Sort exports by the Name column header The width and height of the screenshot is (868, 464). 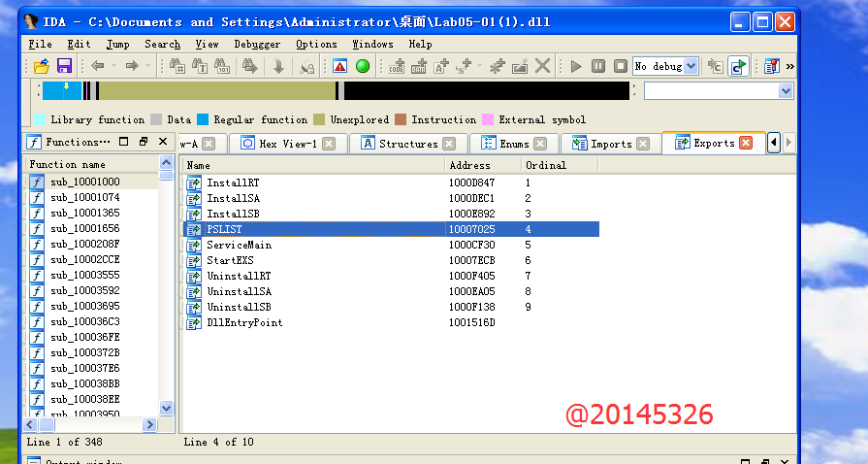312,165
